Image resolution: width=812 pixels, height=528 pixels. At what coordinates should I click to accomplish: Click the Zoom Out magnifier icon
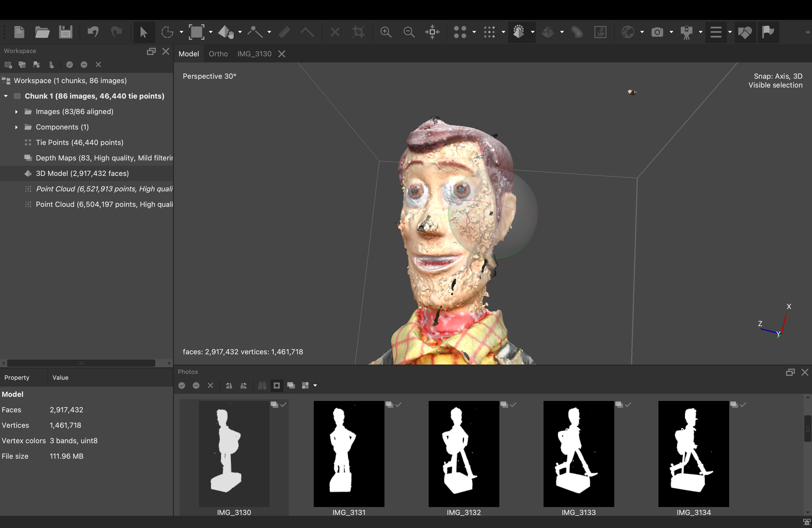tap(409, 32)
